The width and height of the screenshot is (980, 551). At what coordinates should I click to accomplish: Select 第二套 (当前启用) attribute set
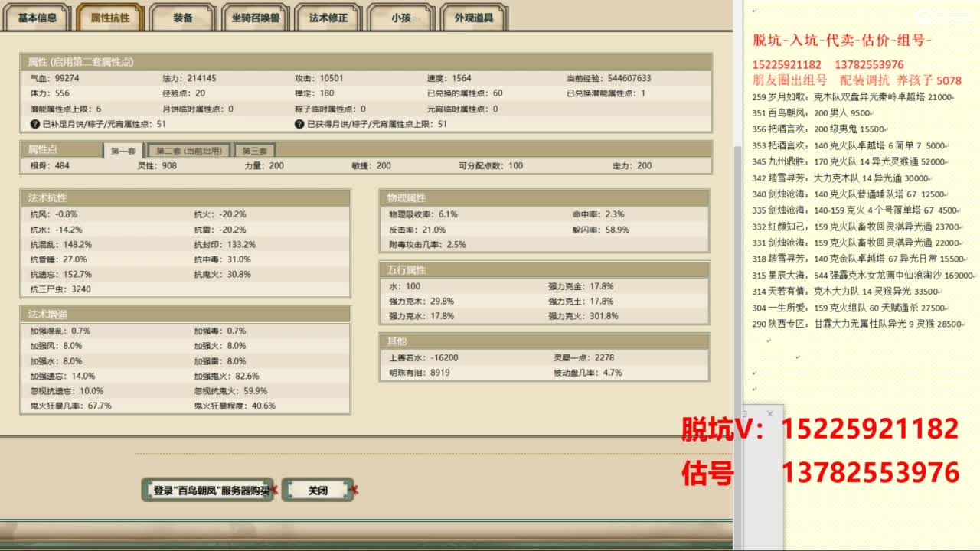[x=188, y=151]
